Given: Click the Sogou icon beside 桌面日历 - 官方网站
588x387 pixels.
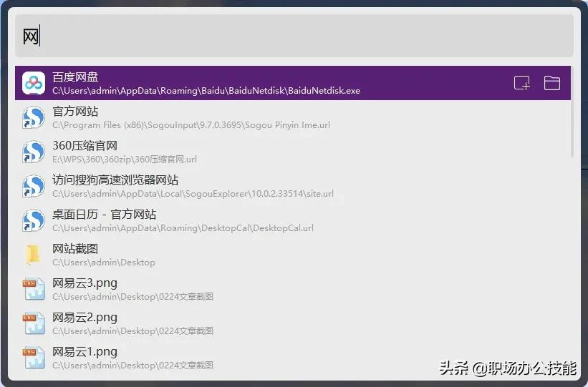Looking at the screenshot, I should pos(34,220).
